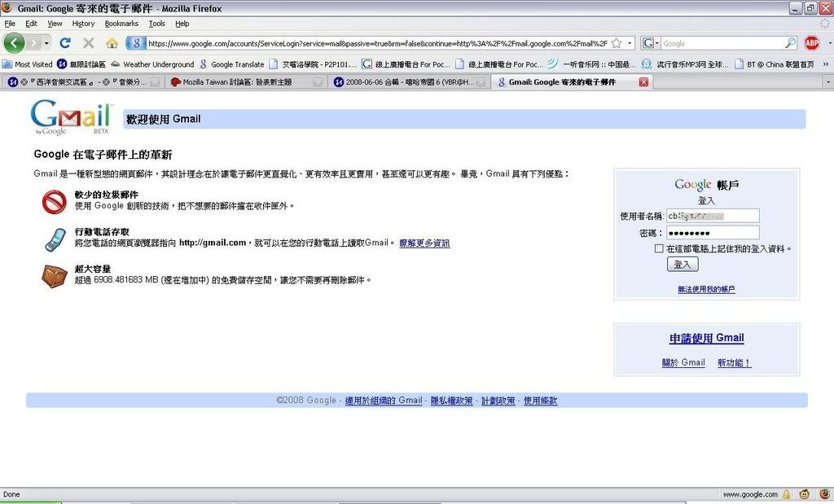Click the Gmail logo
The height and width of the screenshot is (504, 834).
point(72,117)
